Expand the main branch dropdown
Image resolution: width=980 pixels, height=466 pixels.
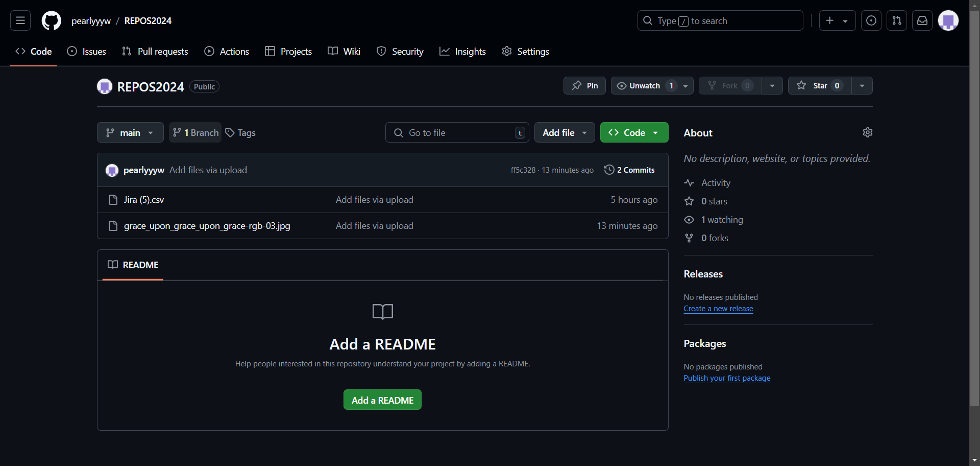pos(130,133)
